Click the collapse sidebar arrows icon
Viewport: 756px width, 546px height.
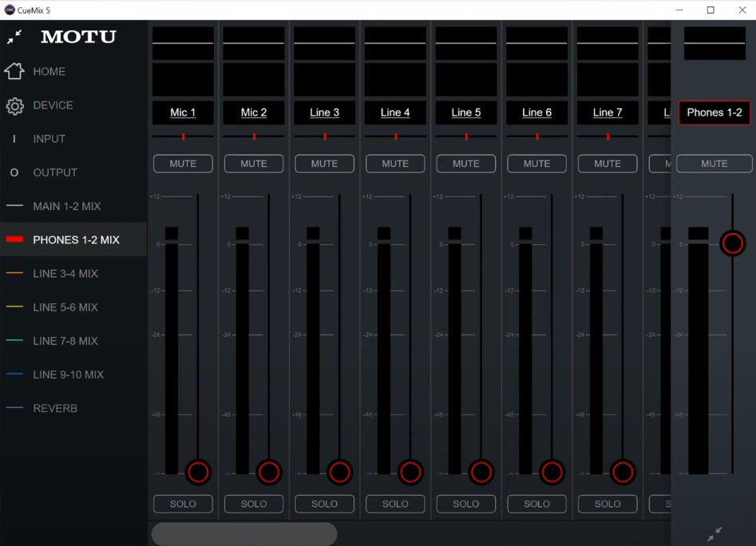pyautogui.click(x=14, y=38)
